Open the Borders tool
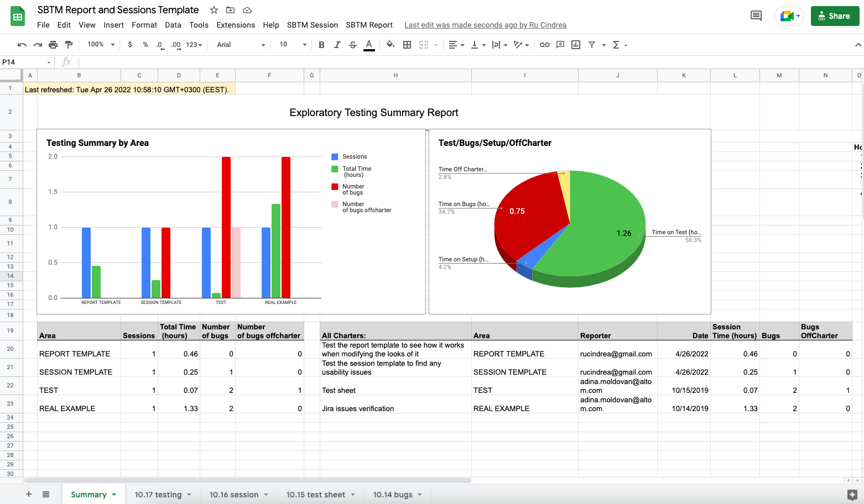Screen dimensions: 864x504 coord(407,45)
